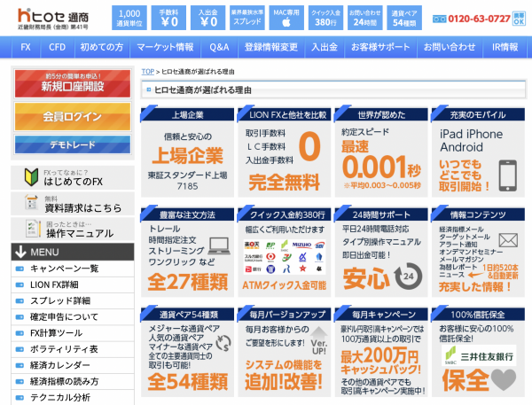Click the MENU down-arrow icon
Image resolution: width=532 pixels, height=405 pixels.
click(20, 252)
